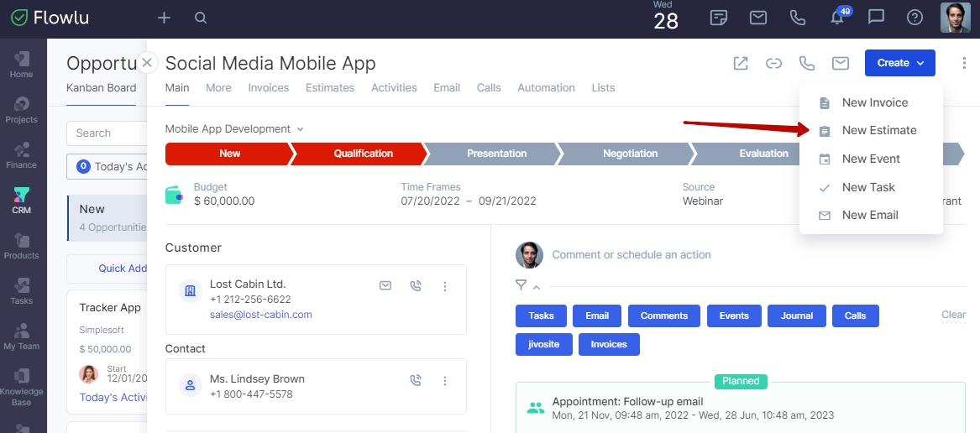Copy link icon in opportunity header
The image size is (980, 433).
(x=773, y=63)
